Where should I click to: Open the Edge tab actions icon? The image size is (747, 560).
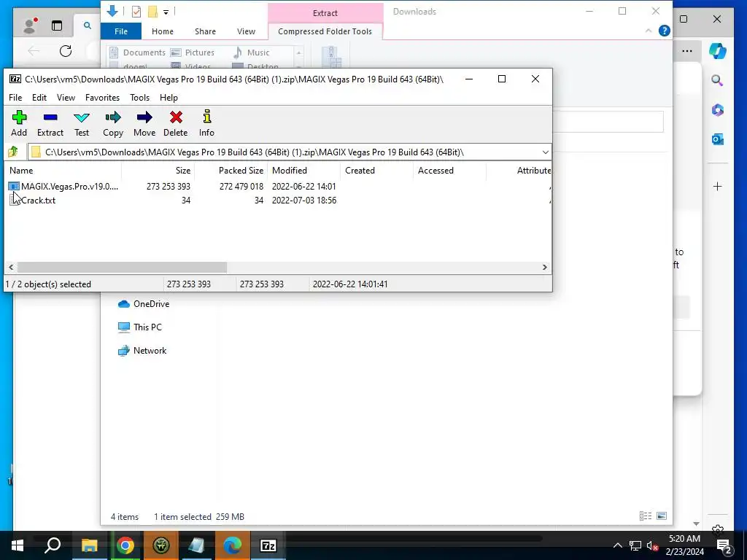(x=57, y=26)
